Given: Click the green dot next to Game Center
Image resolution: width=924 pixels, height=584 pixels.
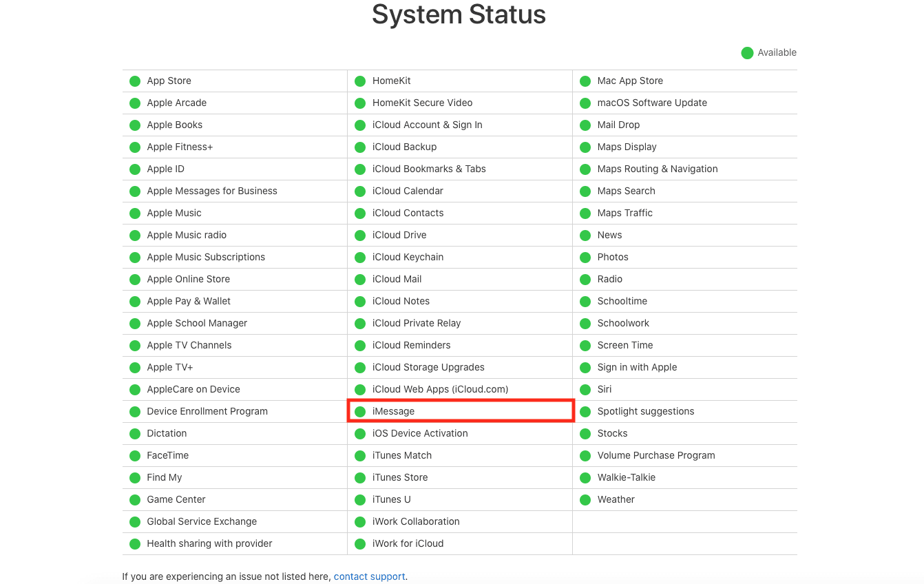Looking at the screenshot, I should click(135, 500).
